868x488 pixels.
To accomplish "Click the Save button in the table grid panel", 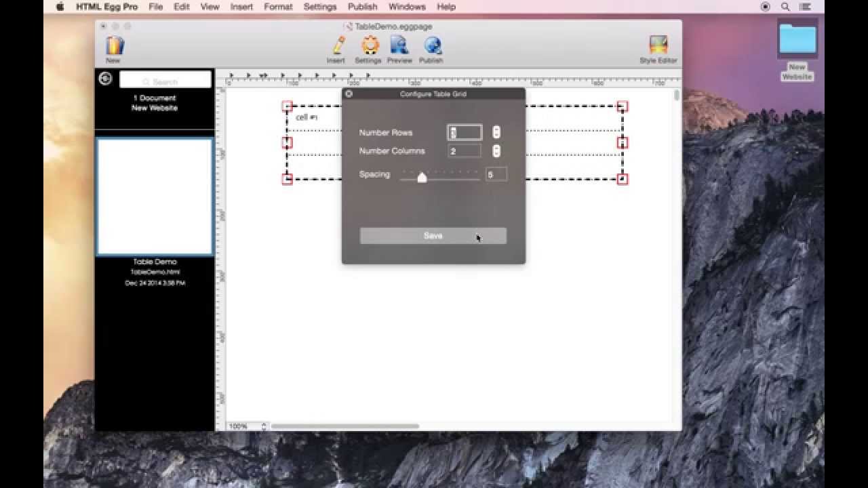I will tap(433, 236).
